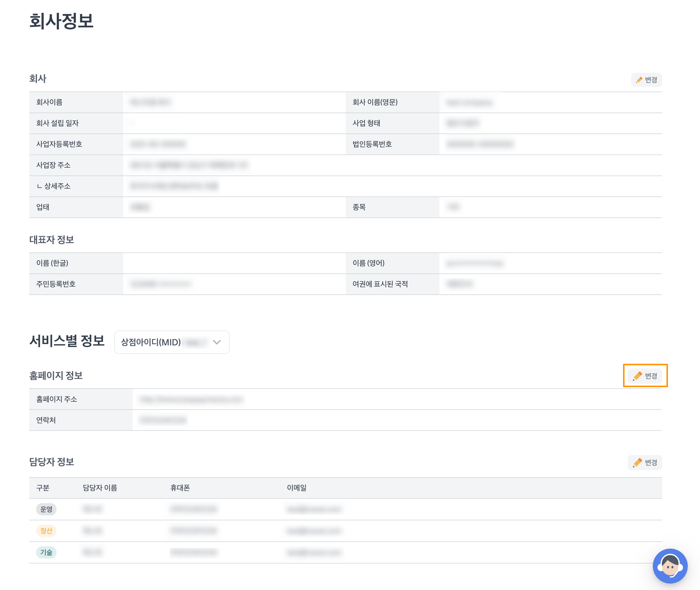Click the orange 정산 role badge

pos(46,531)
